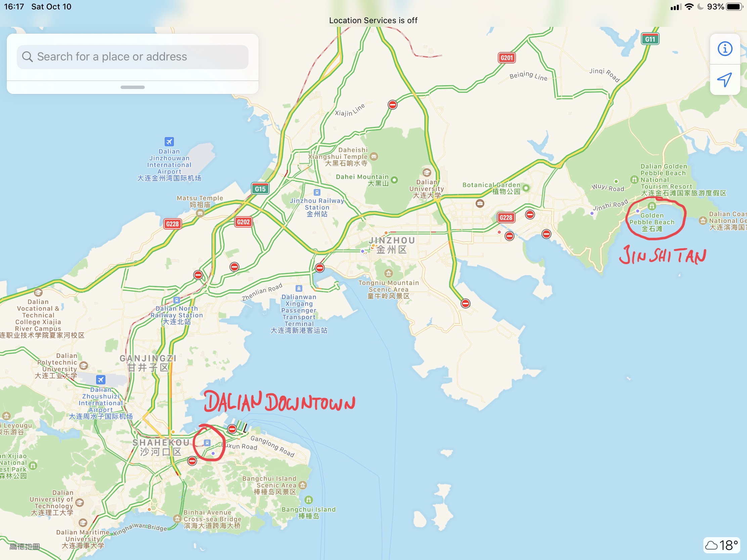
Task: Select the Dalianwan Xingang ferry terminal icon
Action: [x=299, y=288]
